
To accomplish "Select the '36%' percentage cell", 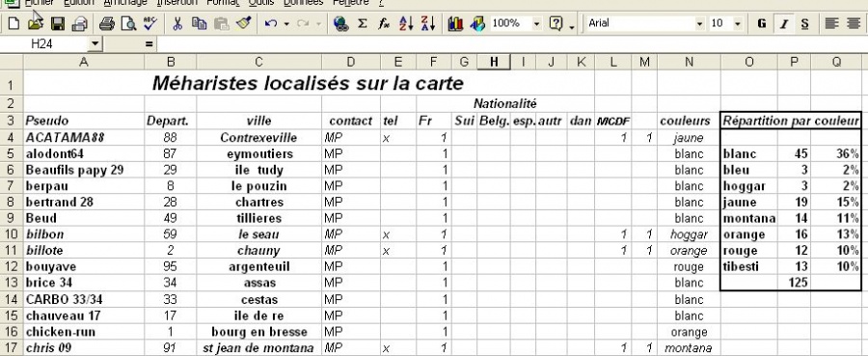I will (836, 153).
